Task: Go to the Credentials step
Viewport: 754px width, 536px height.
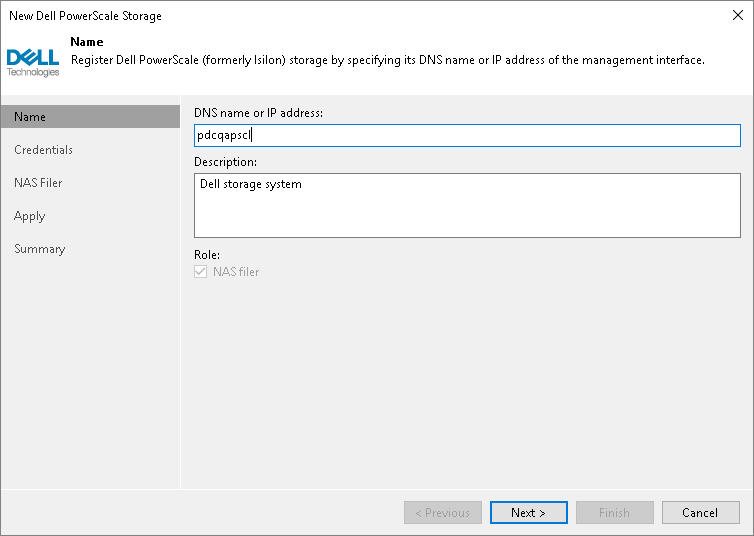Action: tap(43, 150)
